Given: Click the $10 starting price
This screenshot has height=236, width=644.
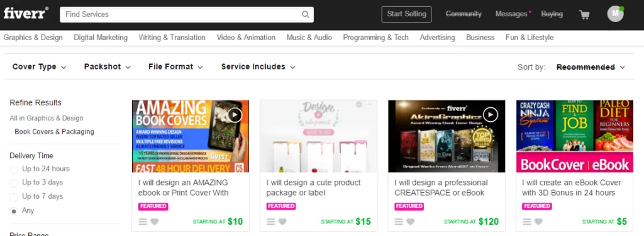Looking at the screenshot, I should click(x=235, y=222).
